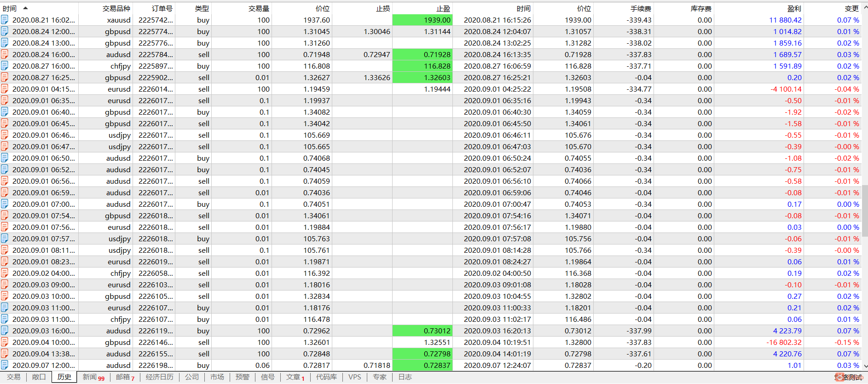Image resolution: width=868 pixels, height=384 pixels.
Task: Select the sell icon for usdjpy at 2020.09.01 08:11
Action: (x=5, y=250)
